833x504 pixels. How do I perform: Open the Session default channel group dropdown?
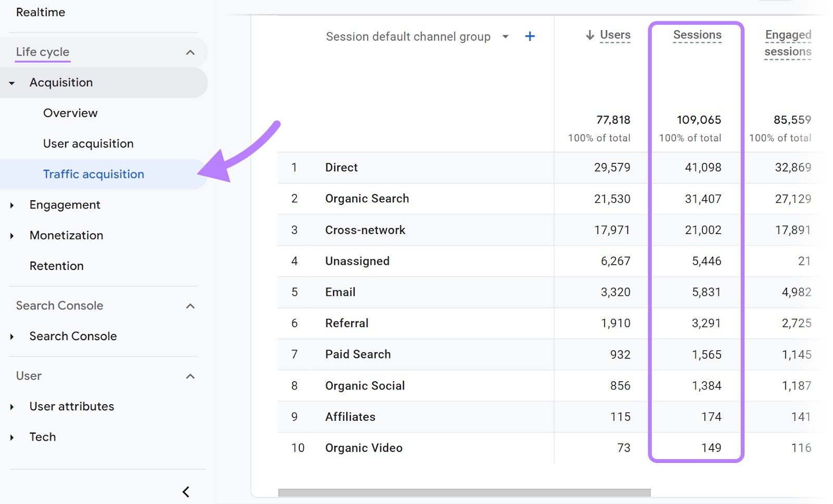point(505,36)
